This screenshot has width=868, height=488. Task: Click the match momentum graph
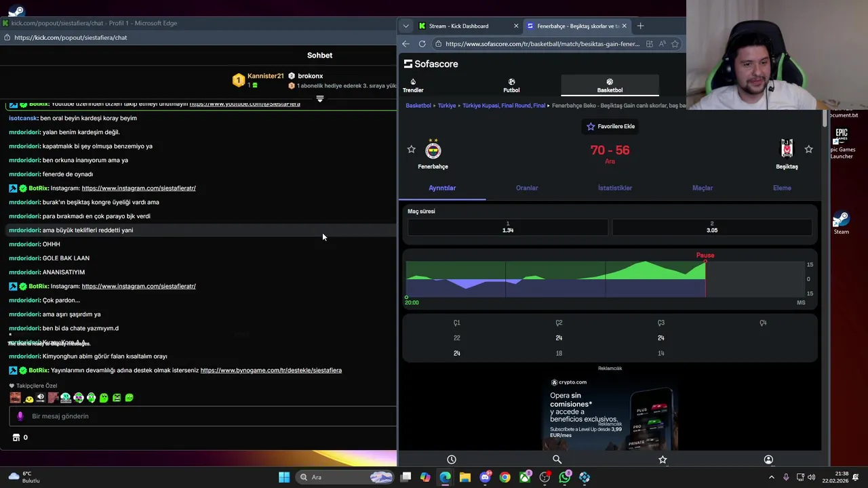coord(606,279)
